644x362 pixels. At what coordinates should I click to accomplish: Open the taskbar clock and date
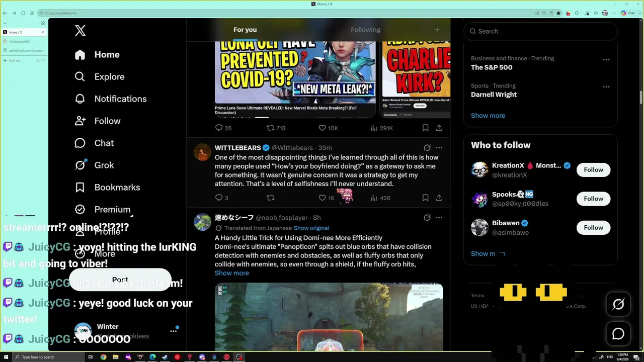[621, 357]
